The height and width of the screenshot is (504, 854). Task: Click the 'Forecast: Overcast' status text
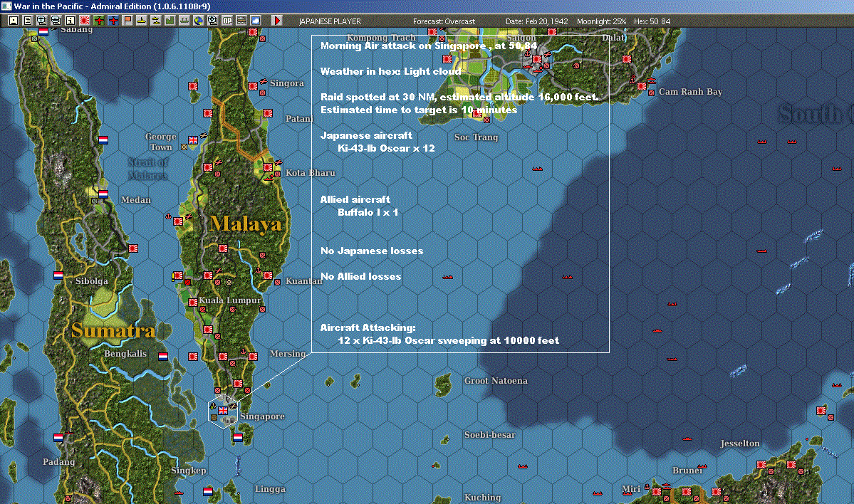click(x=444, y=21)
